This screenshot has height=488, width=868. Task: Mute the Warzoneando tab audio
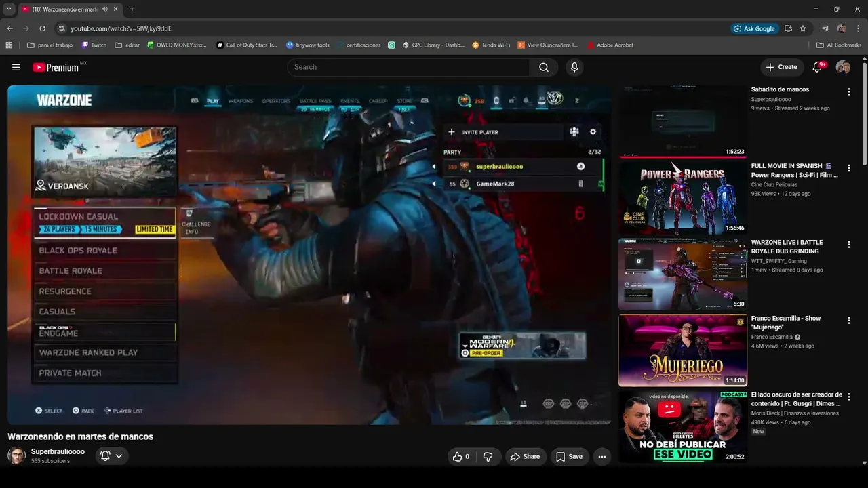[104, 9]
